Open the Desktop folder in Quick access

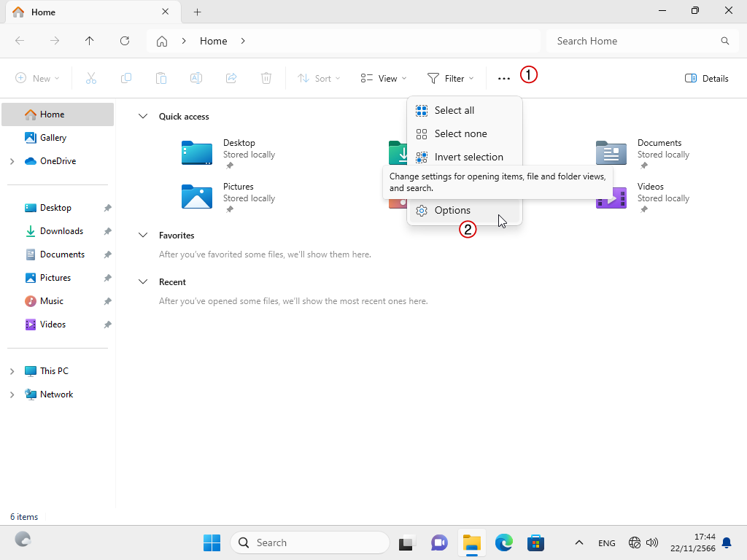[197, 153]
